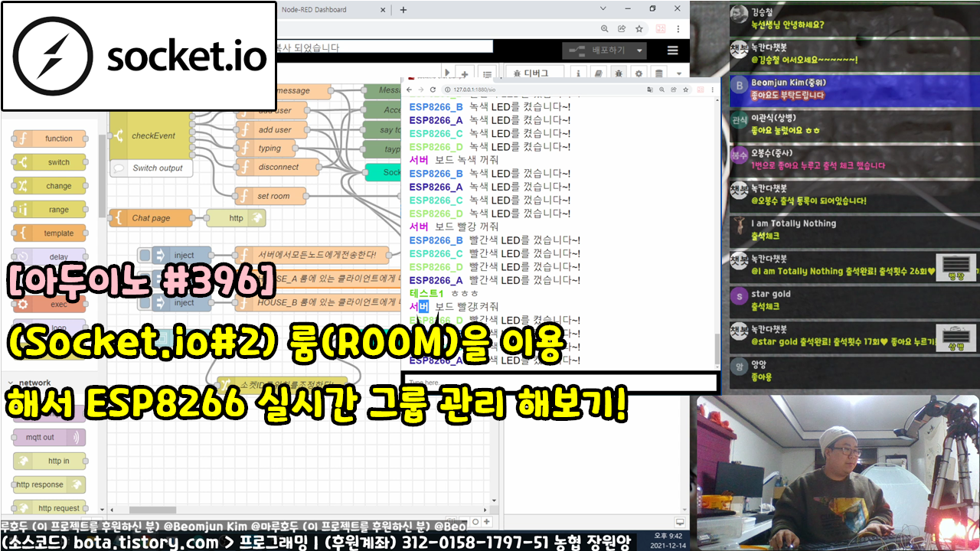Select the switch node in the palette

(49, 162)
